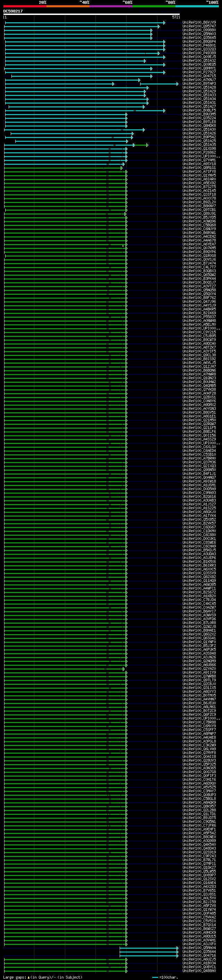The width and height of the screenshot is (222, 980).
Task: Click the UniRef100_B1KMX6 label
Action: point(199,561)
